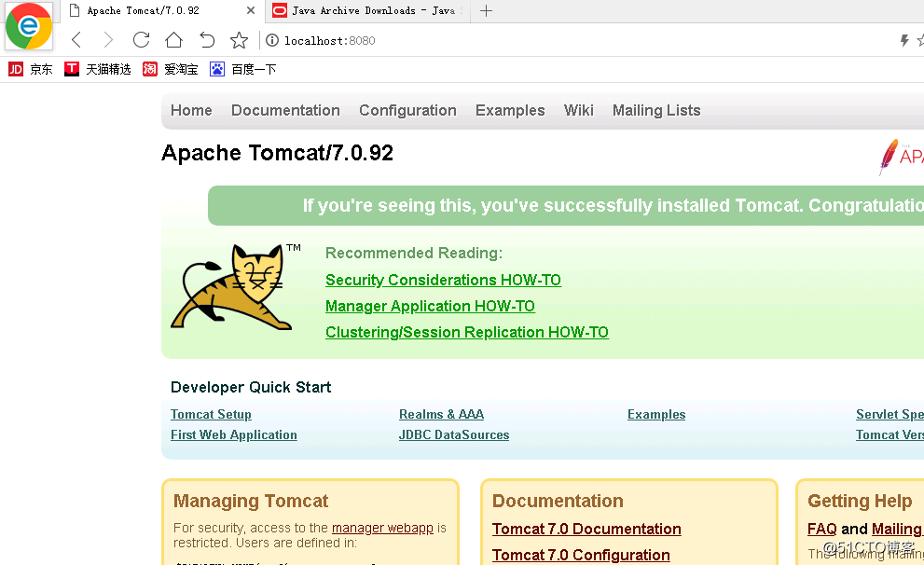Open Examples link under Quick Start
Screen dimensions: 924x565
pos(656,415)
